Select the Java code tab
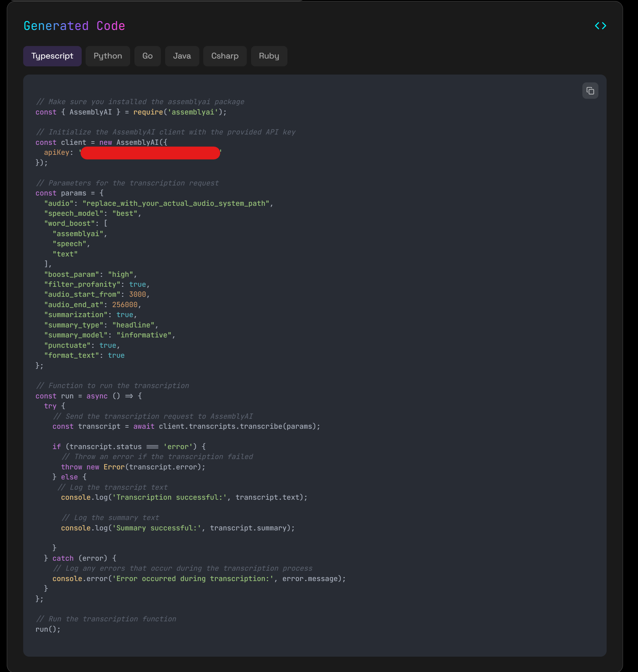Screen dimensions: 638x672 [x=182, y=56]
